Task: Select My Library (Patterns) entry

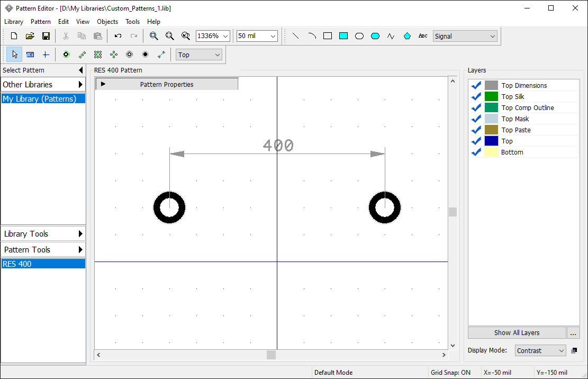Action: [x=43, y=99]
